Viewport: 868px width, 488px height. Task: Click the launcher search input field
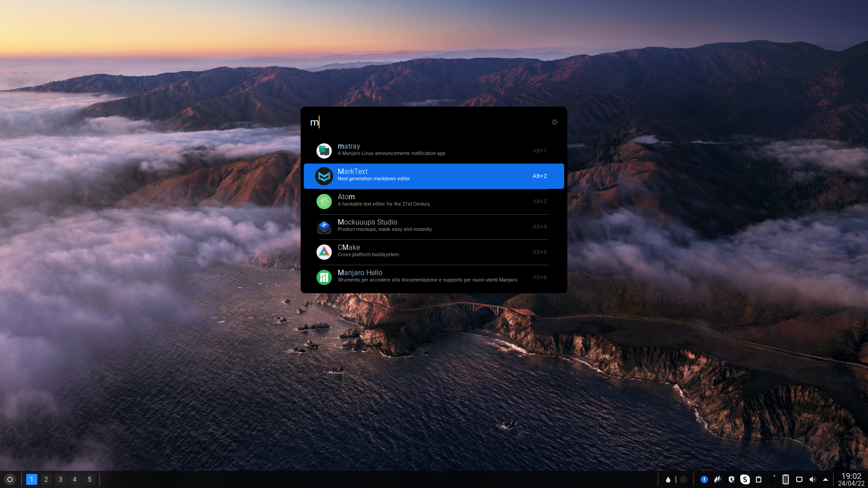[x=425, y=122]
